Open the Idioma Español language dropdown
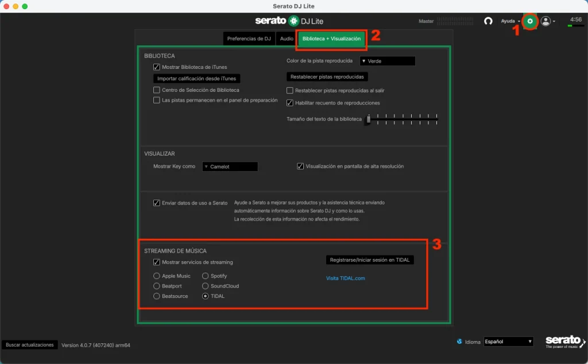 click(508, 342)
